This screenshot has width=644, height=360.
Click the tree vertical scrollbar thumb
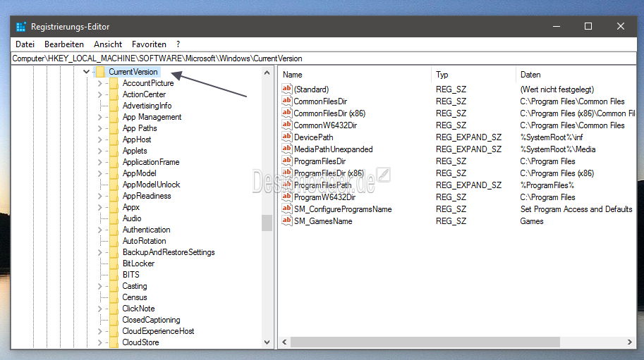(x=267, y=223)
